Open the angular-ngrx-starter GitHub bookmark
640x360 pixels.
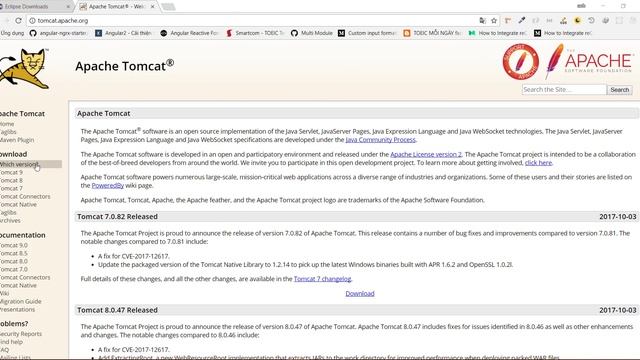[x=58, y=33]
